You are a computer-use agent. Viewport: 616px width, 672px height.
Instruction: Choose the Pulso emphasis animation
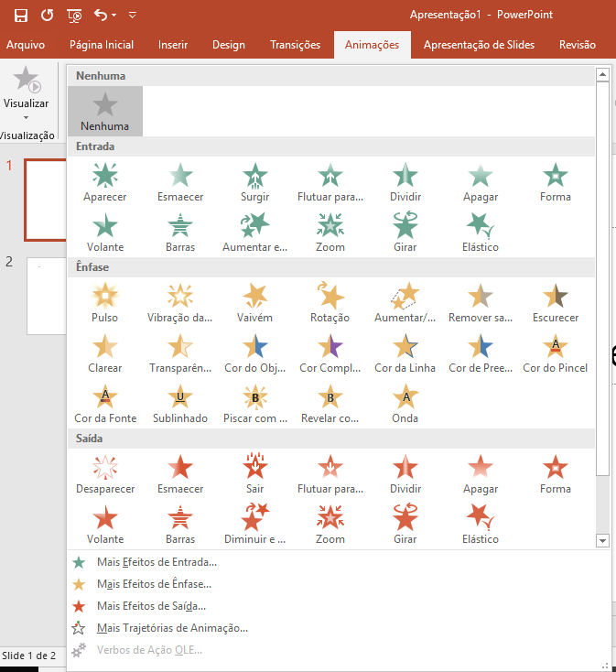click(x=105, y=303)
